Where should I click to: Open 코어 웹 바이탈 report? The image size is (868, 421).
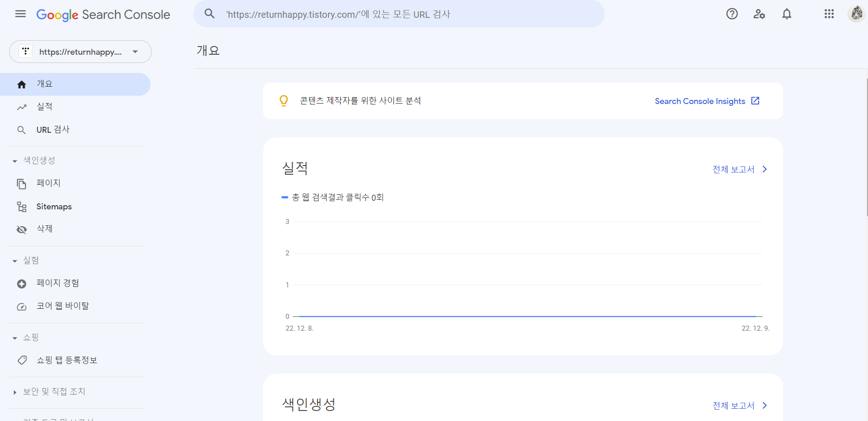[75, 307]
